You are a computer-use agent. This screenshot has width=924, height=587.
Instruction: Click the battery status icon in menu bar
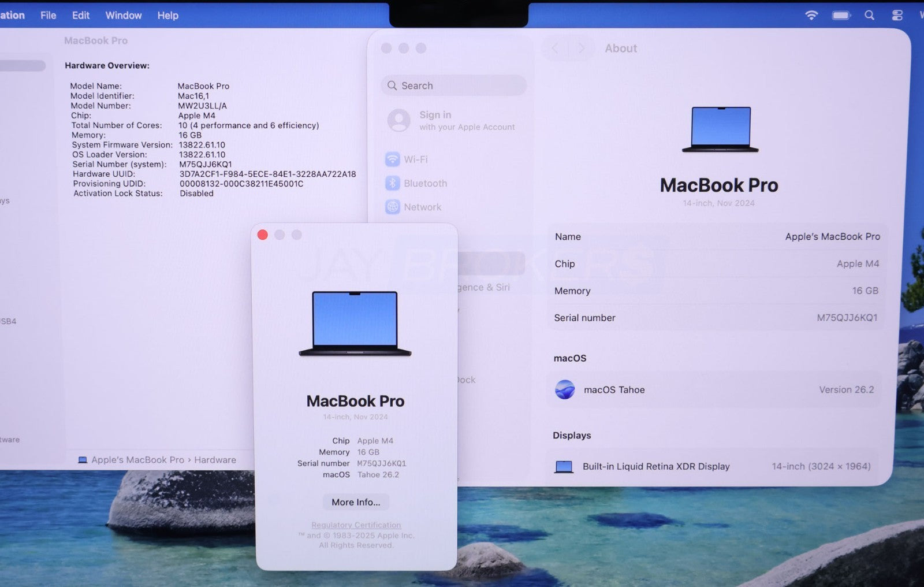(x=841, y=16)
